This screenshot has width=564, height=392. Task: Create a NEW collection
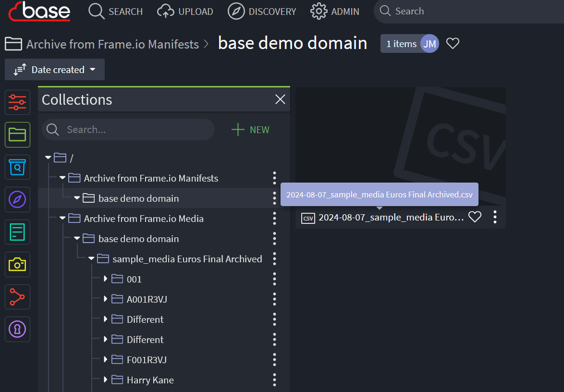click(250, 130)
